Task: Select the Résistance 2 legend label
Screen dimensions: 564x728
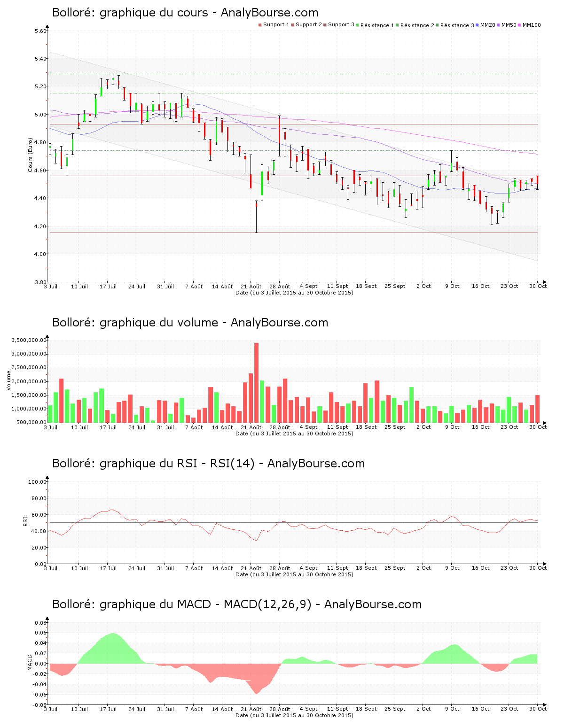Action: [x=417, y=25]
